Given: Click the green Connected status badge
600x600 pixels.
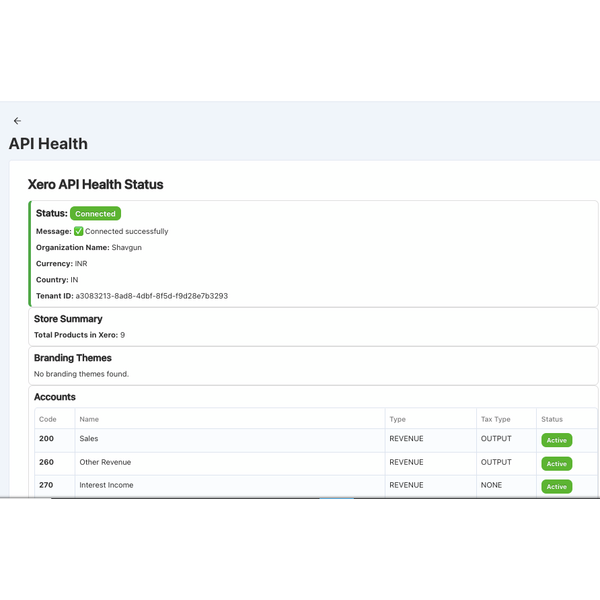Looking at the screenshot, I should [95, 213].
